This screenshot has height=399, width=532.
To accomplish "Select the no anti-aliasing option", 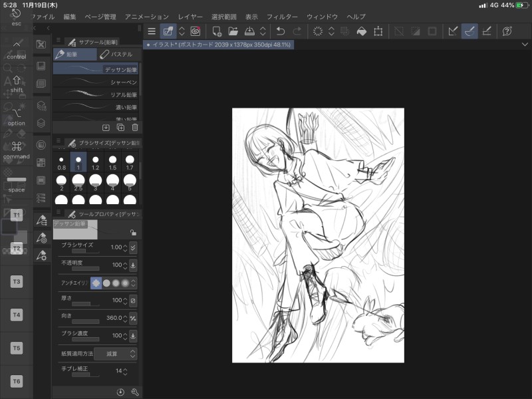I will 96,283.
